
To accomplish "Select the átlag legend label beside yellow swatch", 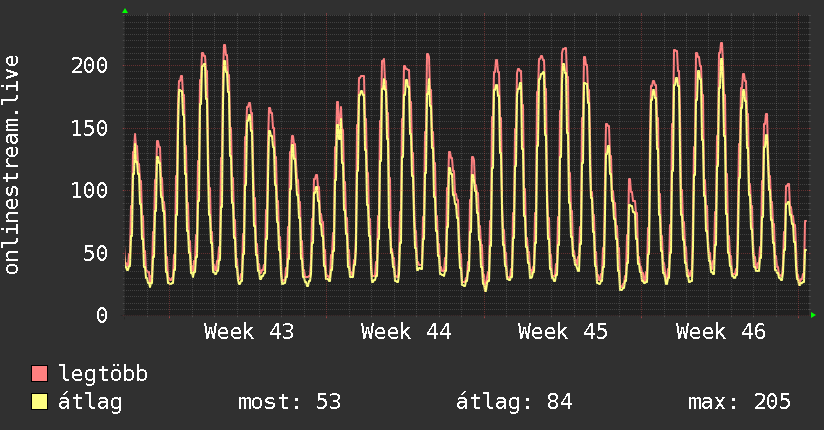I will [x=90, y=402].
